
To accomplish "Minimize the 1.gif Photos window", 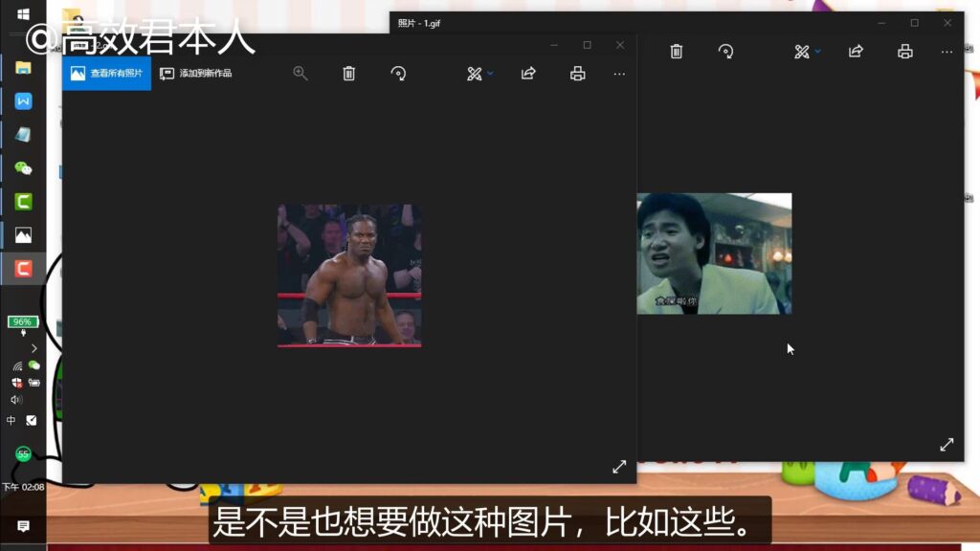I will [881, 23].
